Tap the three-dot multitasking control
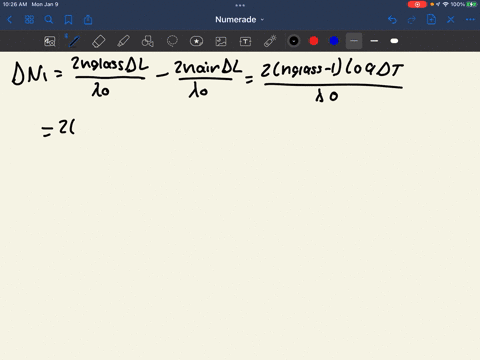This screenshot has width=480, height=360. coord(240,5)
